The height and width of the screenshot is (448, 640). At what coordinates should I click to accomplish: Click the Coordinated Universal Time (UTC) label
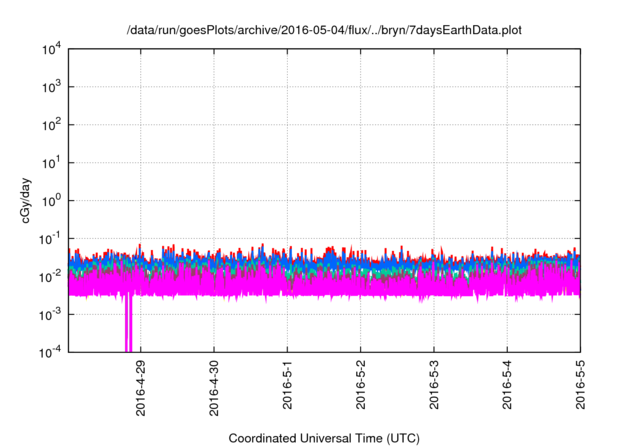pos(324,438)
